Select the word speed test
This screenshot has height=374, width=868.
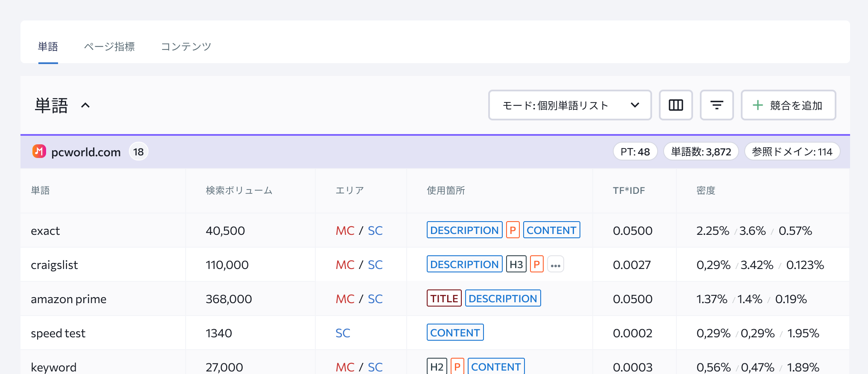point(58,333)
